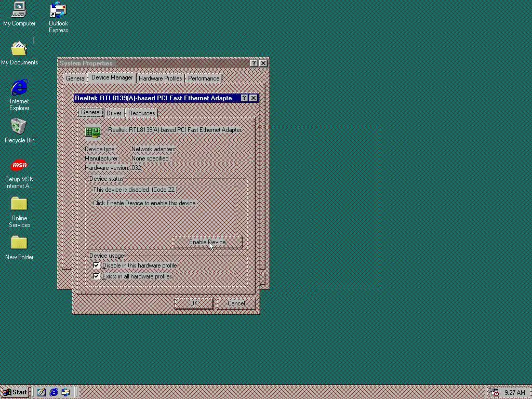Close the System Properties window
Viewport: 532px width, 399px height.
263,63
